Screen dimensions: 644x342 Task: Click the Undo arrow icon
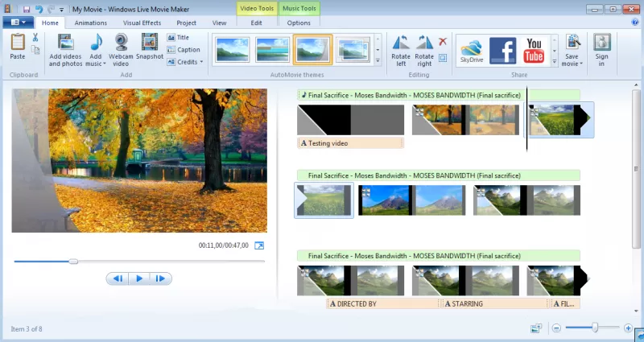(x=39, y=9)
